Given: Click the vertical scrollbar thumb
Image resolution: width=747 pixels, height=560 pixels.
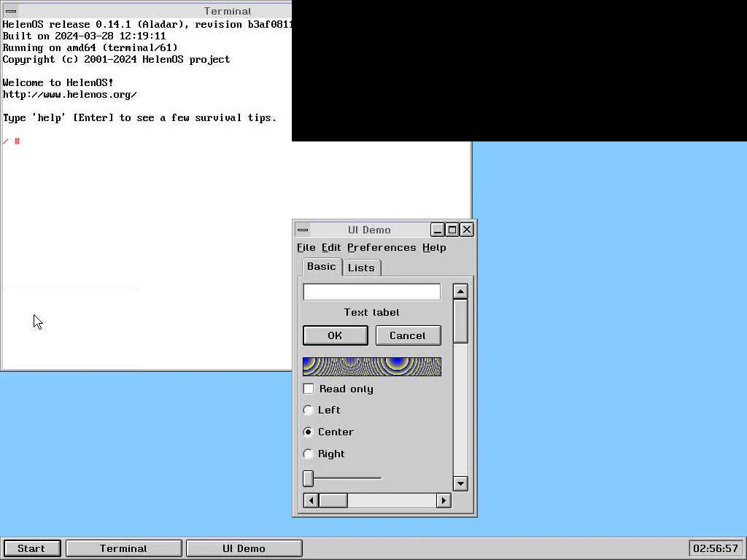Looking at the screenshot, I should [x=460, y=322].
